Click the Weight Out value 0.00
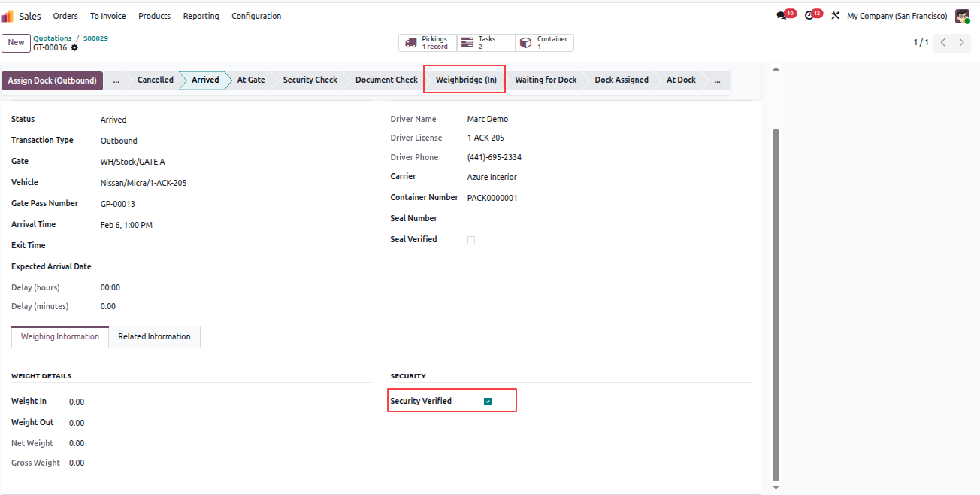980x495 pixels. click(x=77, y=423)
